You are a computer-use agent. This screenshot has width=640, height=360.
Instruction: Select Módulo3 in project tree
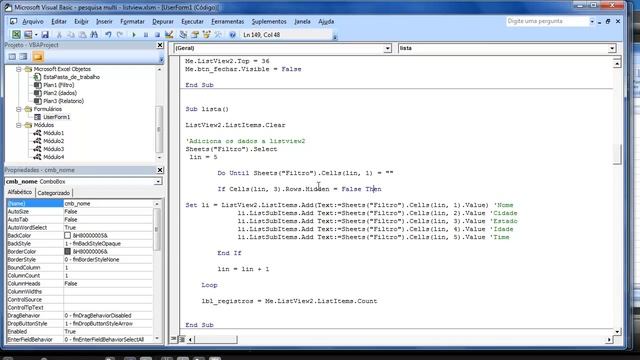[53, 149]
